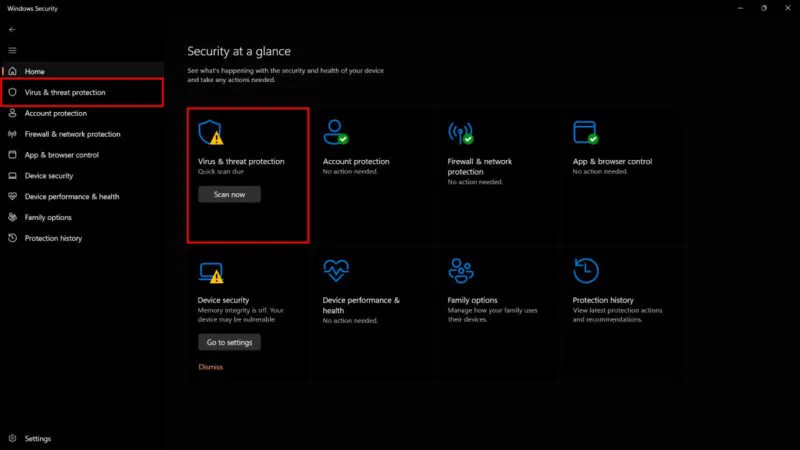Screen dimensions: 800x450
Task: Open the Protection history card title
Action: (x=603, y=300)
